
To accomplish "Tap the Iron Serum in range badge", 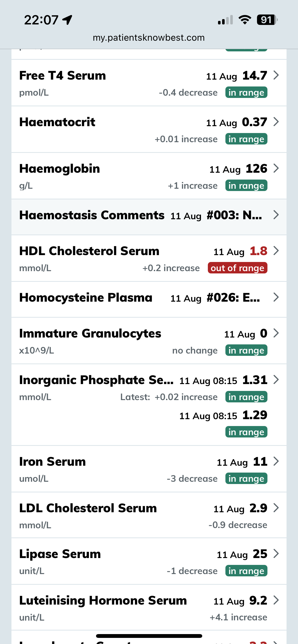I will click(246, 479).
